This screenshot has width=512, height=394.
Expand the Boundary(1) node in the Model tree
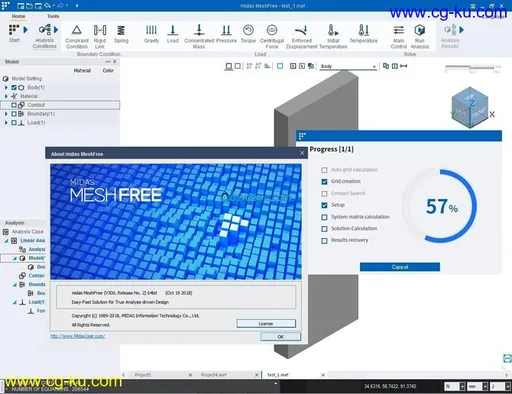6,114
